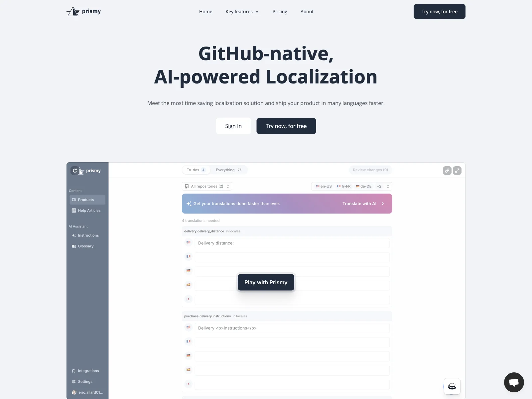Click the floating widget icon near the demo corner

(x=452, y=386)
